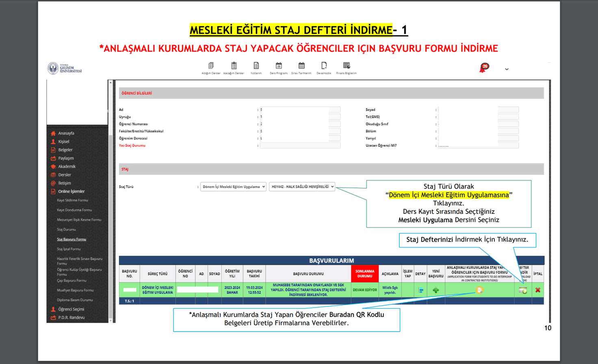Click the Detay icon in application row
The width and height of the screenshot is (598, 364).
(x=420, y=290)
